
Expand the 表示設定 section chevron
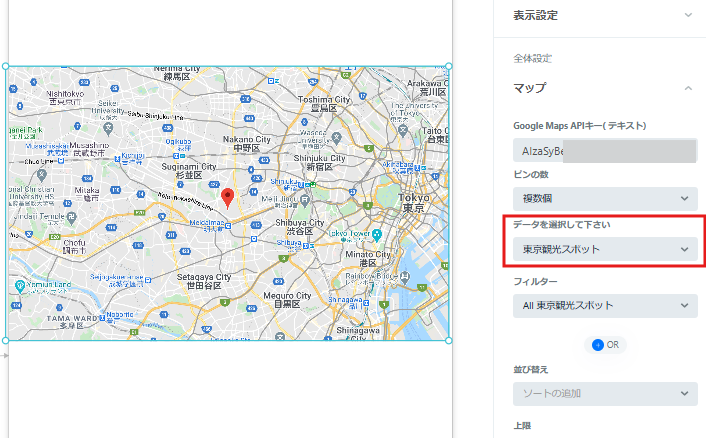[x=688, y=15]
